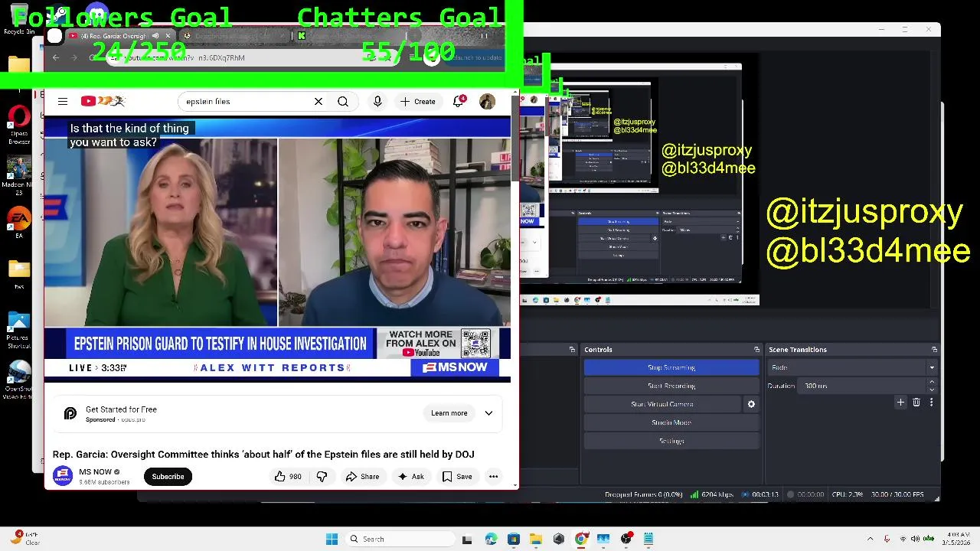Click Start Recording in OBS Controls
Viewport: 980px width, 551px height.
pos(671,386)
